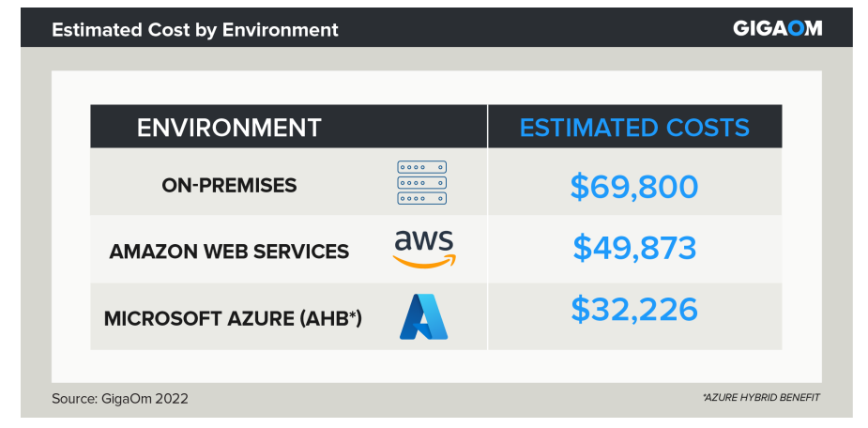Click the on-premises server rack icon
The width and height of the screenshot is (868, 428).
coord(422,183)
